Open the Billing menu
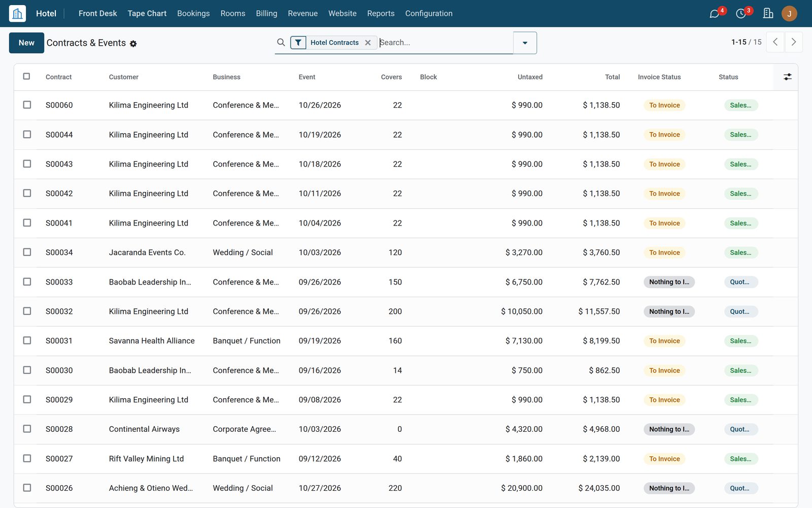This screenshot has width=812, height=508. tap(266, 14)
